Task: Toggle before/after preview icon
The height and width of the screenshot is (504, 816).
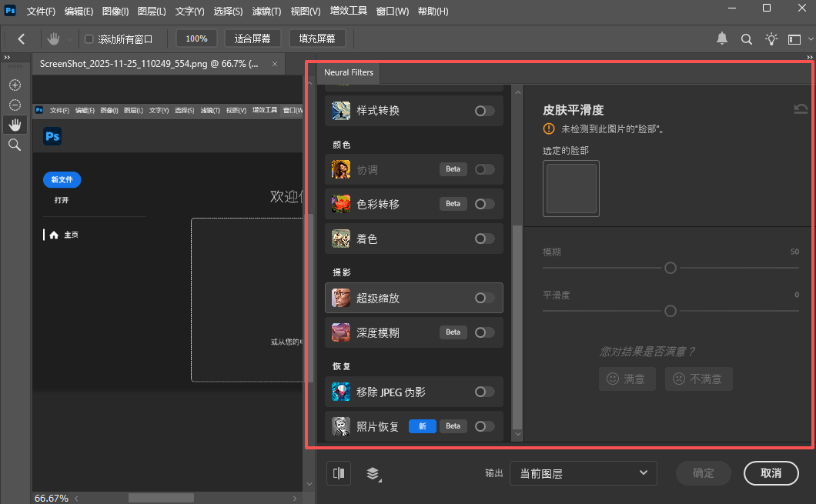Action: click(x=339, y=473)
